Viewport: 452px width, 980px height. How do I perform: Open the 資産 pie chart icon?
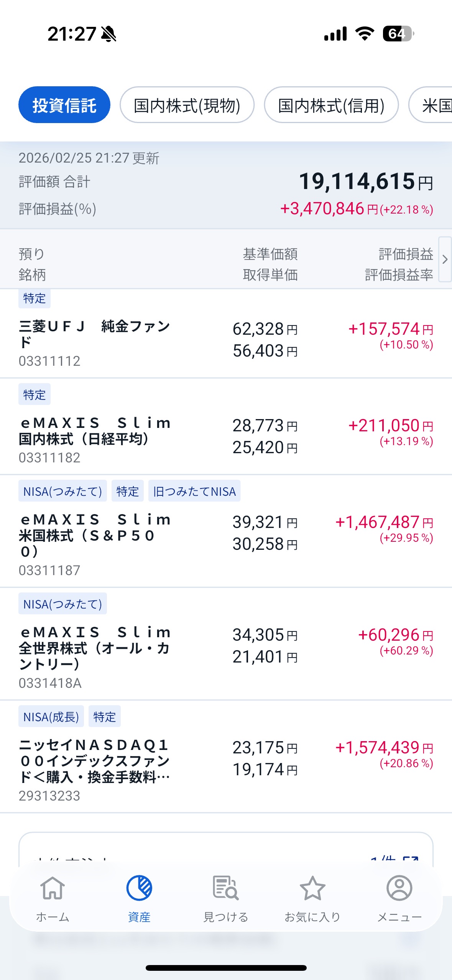[x=139, y=888]
